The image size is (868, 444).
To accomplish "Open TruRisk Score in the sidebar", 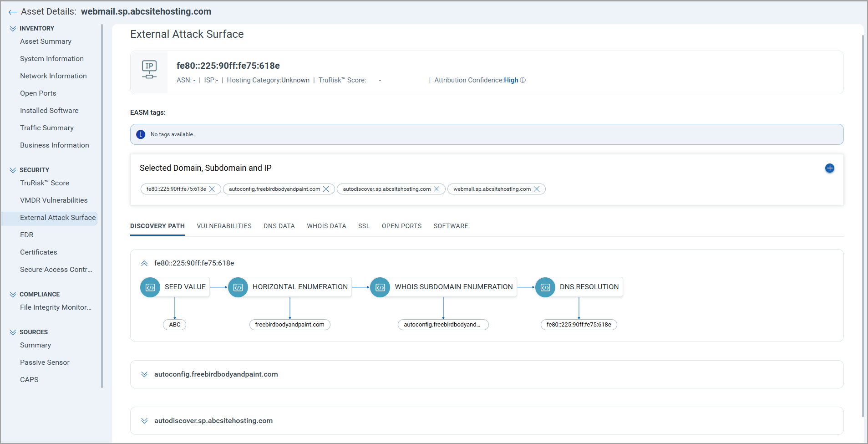I will click(x=45, y=183).
